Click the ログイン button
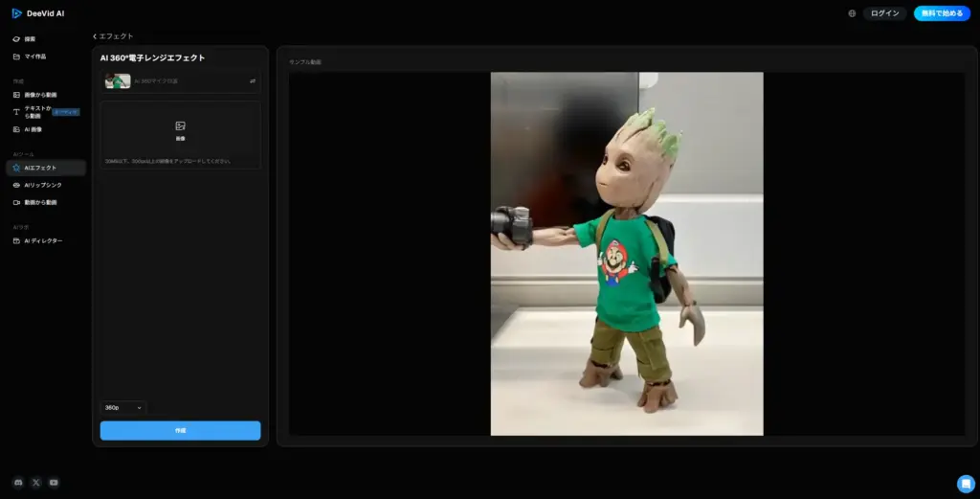Viewport: 980px width, 499px height. [x=885, y=13]
